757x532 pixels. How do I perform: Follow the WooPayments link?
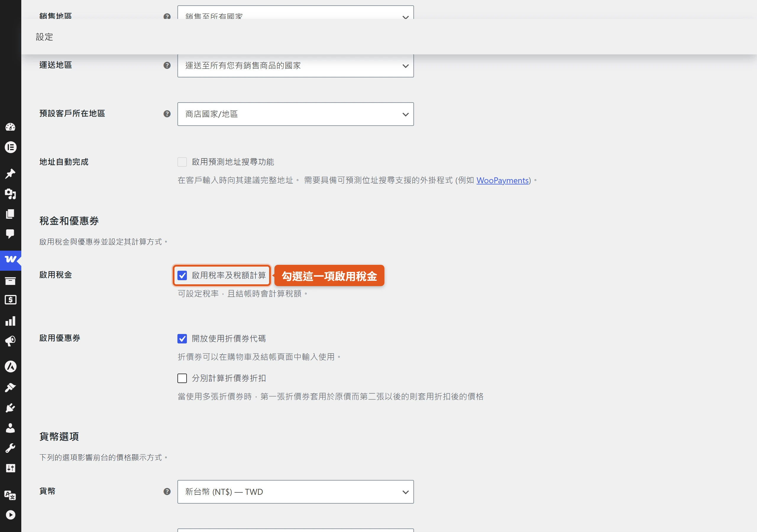502,180
